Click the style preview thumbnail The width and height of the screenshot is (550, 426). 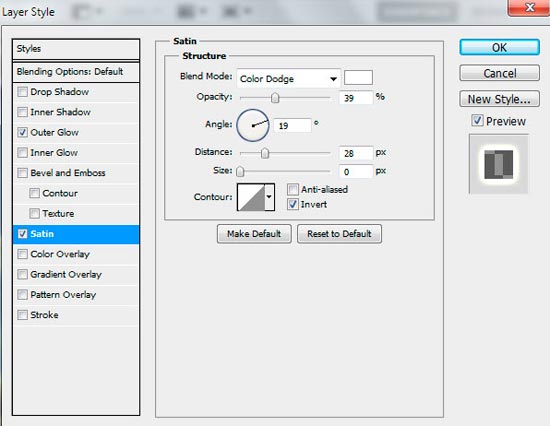point(498,164)
